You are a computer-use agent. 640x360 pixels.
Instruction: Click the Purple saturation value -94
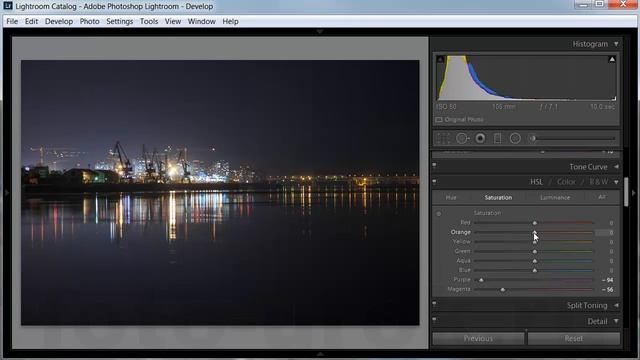[607, 280]
